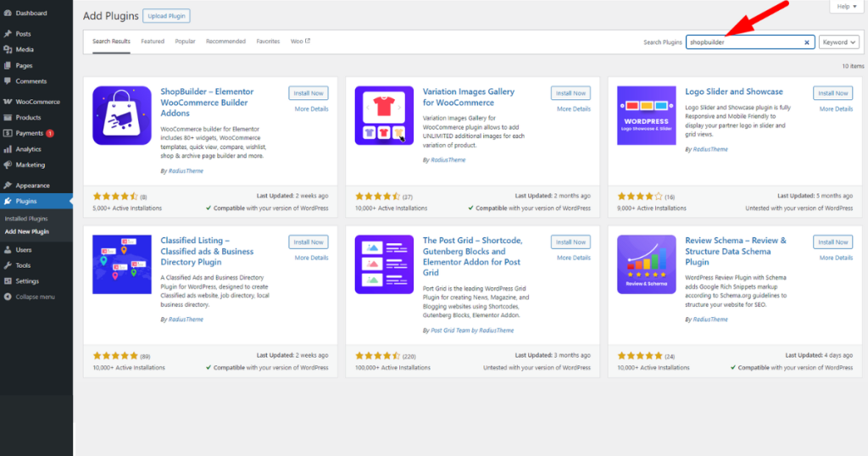Expand the Help tab dropdown
868x456 pixels.
[847, 7]
